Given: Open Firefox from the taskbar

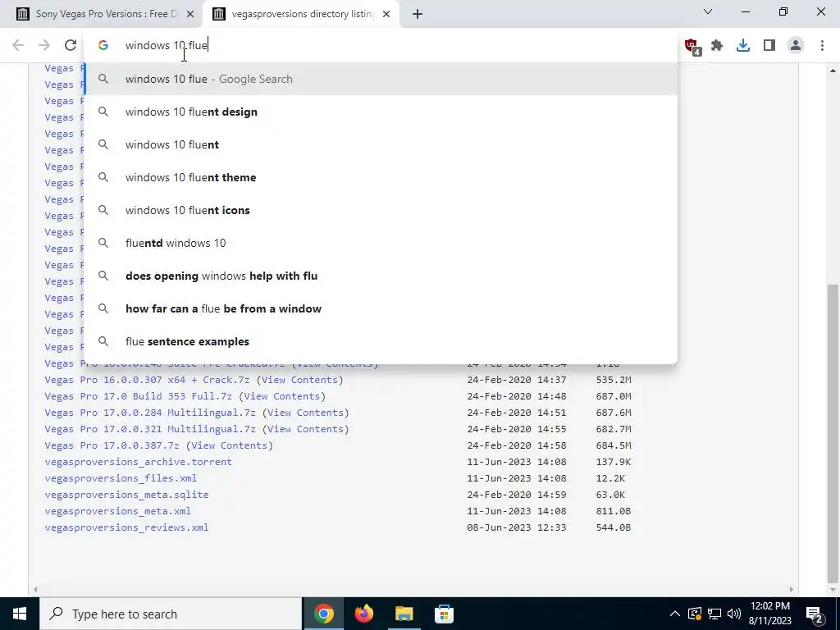Looking at the screenshot, I should tap(363, 614).
